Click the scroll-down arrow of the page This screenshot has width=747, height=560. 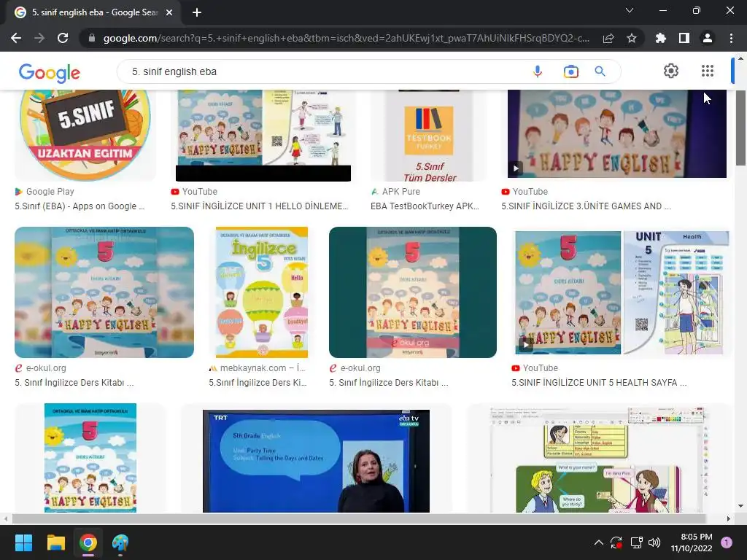740,506
